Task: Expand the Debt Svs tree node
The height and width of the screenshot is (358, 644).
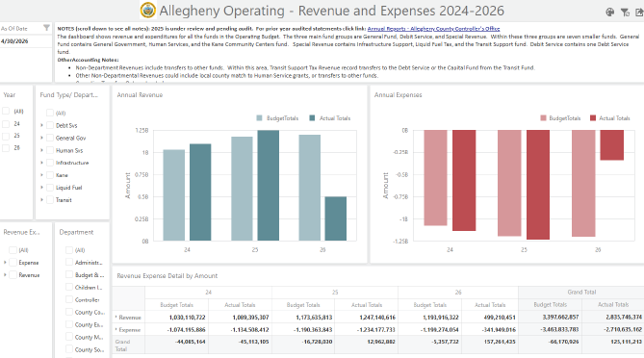Action: (x=41, y=125)
